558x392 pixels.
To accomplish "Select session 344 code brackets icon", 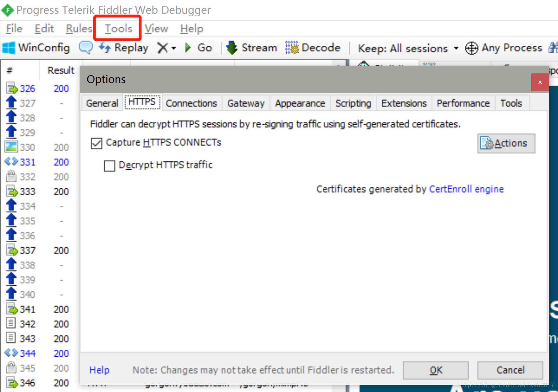I will [11, 353].
